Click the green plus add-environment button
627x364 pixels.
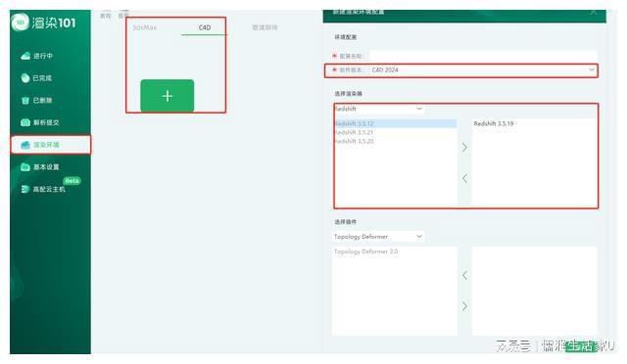pyautogui.click(x=168, y=96)
